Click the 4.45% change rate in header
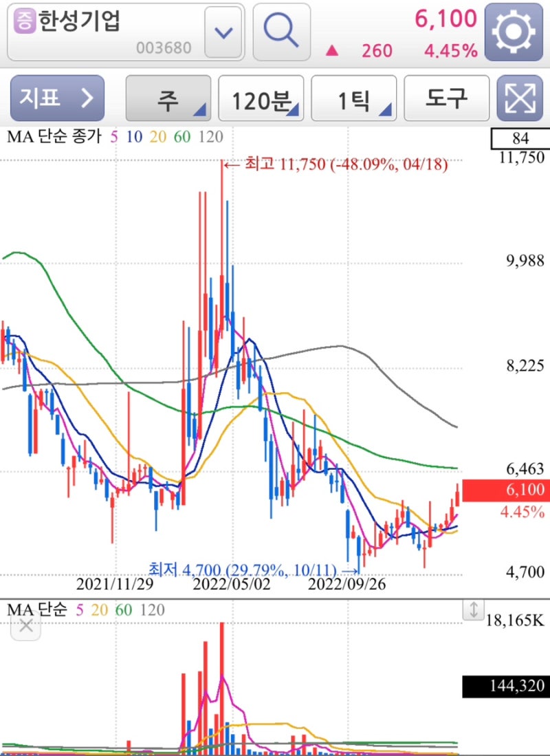Screen dimensions: 550x756 (451, 51)
